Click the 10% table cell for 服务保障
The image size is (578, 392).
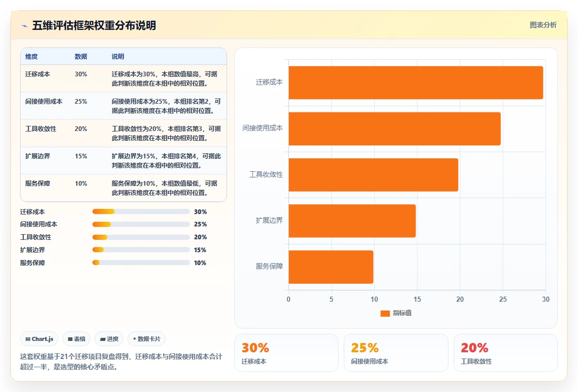tap(81, 184)
